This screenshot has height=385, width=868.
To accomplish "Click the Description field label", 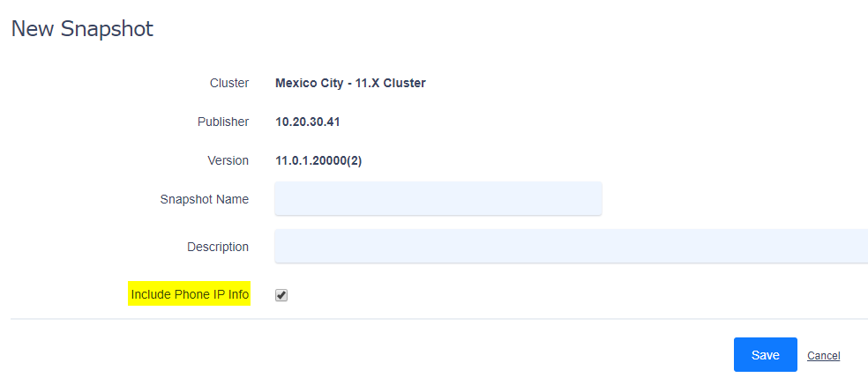I will click(x=218, y=247).
